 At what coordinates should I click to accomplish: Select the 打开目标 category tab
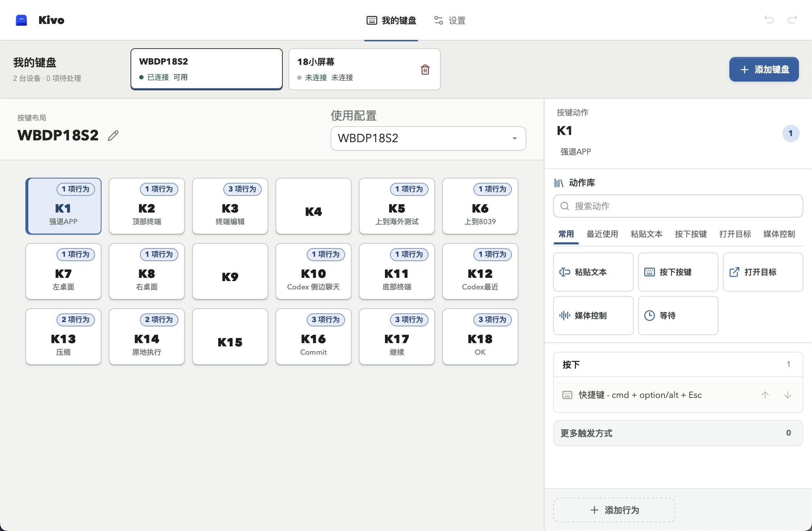tap(735, 234)
